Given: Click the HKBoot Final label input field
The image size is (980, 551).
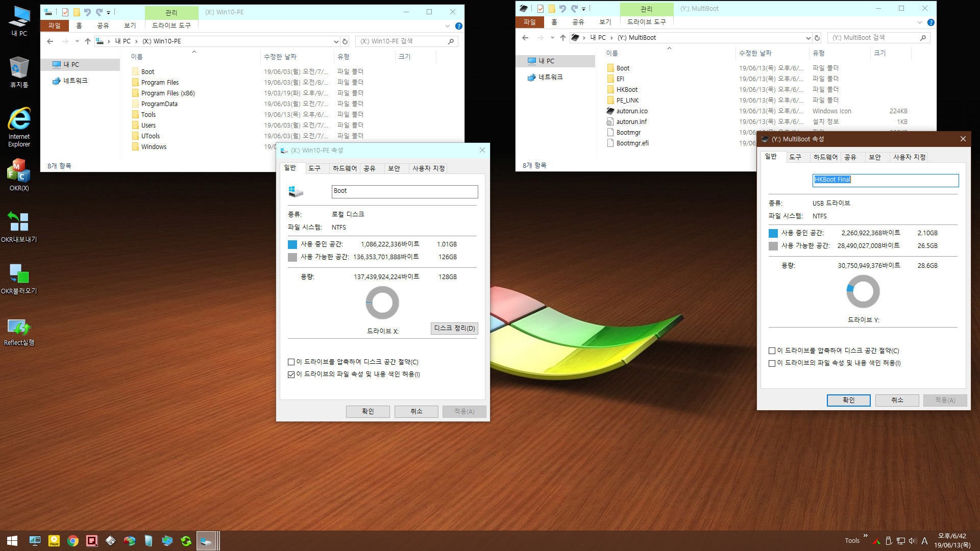Looking at the screenshot, I should (885, 180).
